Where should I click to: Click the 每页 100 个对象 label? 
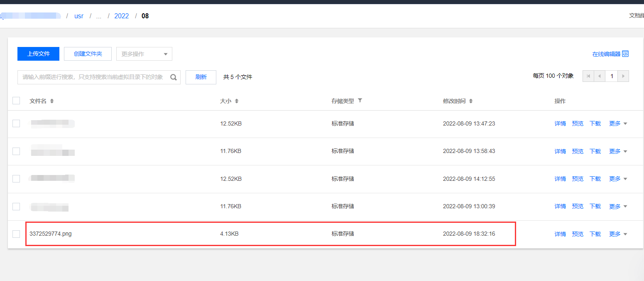[553, 76]
